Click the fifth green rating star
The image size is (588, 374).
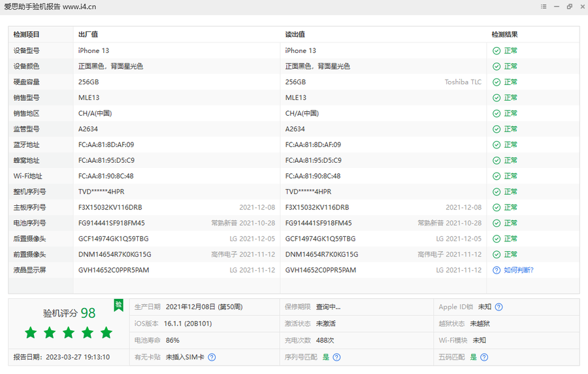[x=106, y=333]
